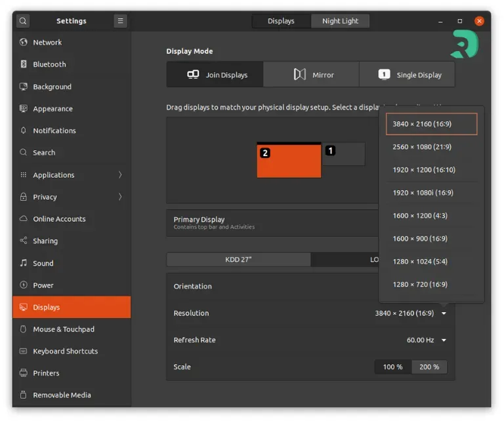Click the orange display 2 rectangle

point(289,163)
